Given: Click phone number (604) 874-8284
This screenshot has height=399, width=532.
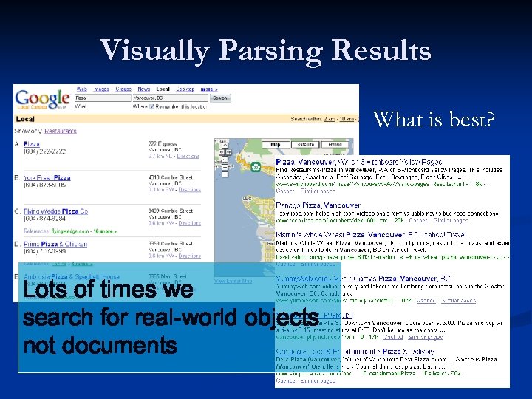Looking at the screenshot, I should [44, 218].
